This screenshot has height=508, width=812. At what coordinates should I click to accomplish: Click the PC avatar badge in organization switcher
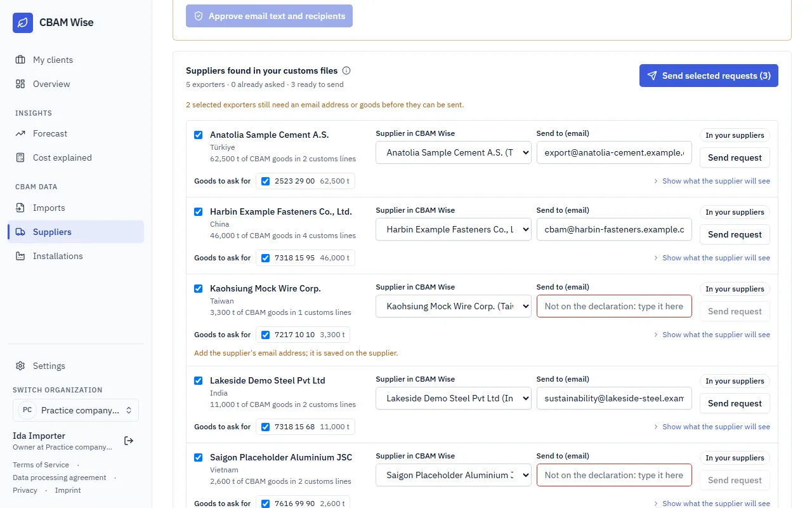click(x=27, y=410)
